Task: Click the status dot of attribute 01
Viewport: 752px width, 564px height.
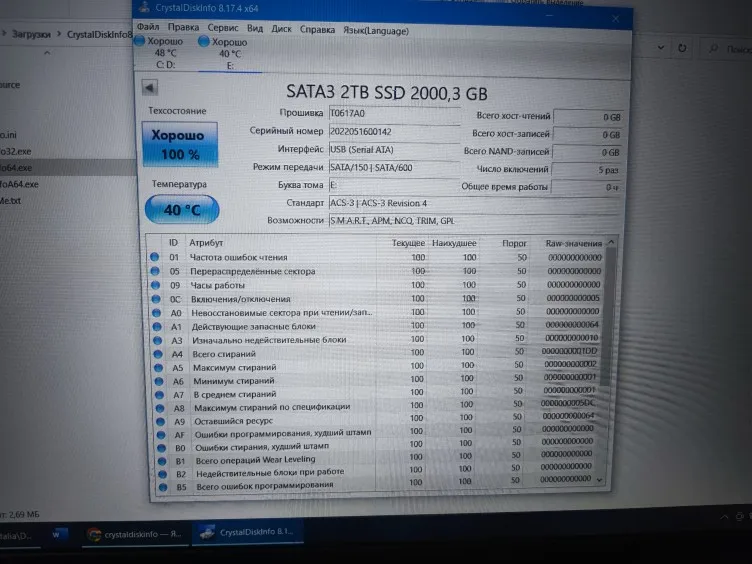Action: coord(154,257)
